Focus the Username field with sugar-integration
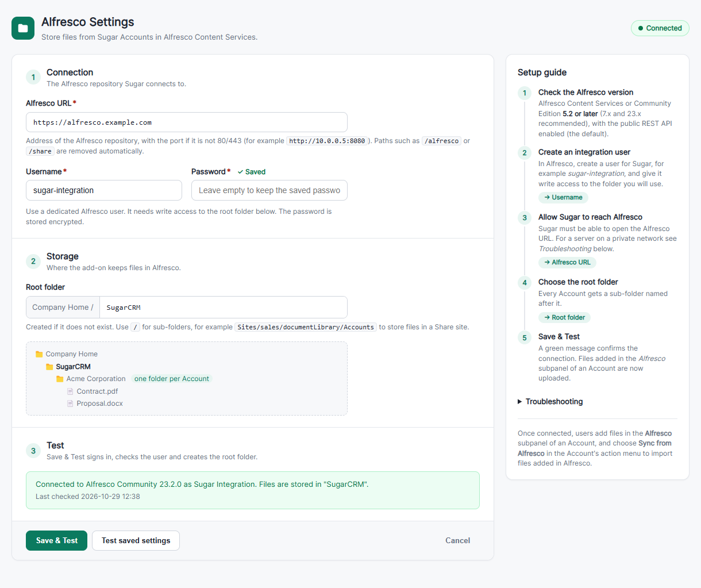This screenshot has width=701, height=588. point(104,190)
